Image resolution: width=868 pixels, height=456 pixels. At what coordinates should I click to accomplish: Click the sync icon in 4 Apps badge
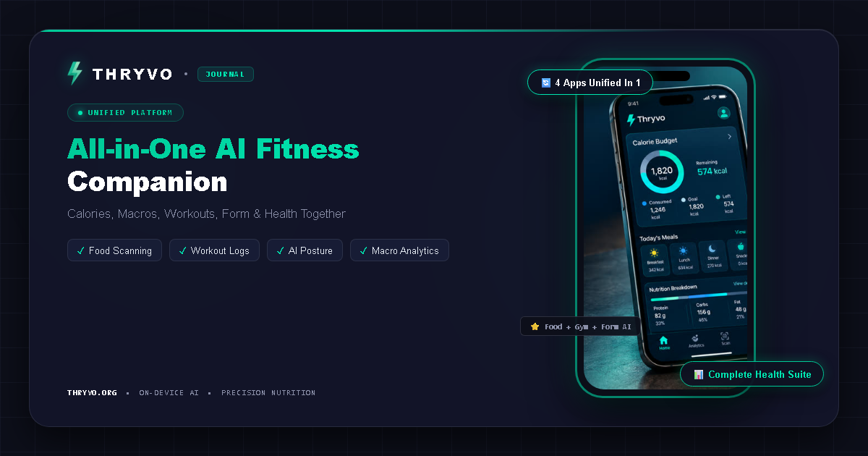[x=546, y=83]
